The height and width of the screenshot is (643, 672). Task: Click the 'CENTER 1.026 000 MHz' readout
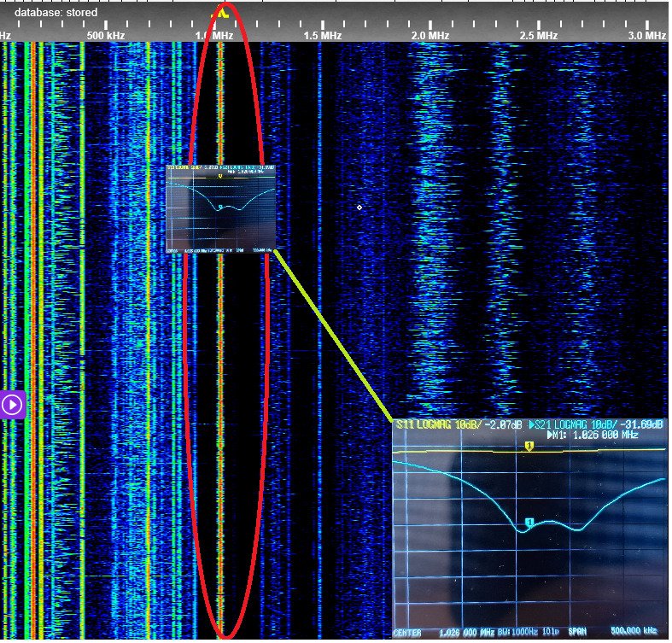(443, 632)
